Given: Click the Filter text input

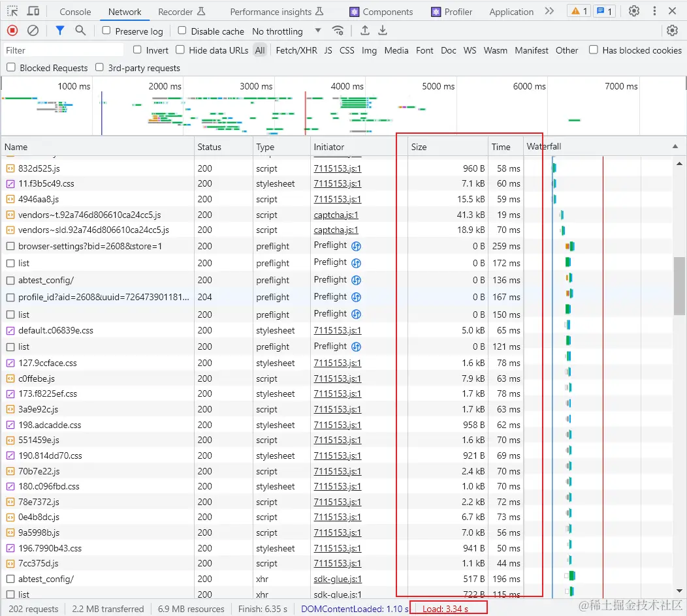Looking at the screenshot, I should click(x=64, y=50).
